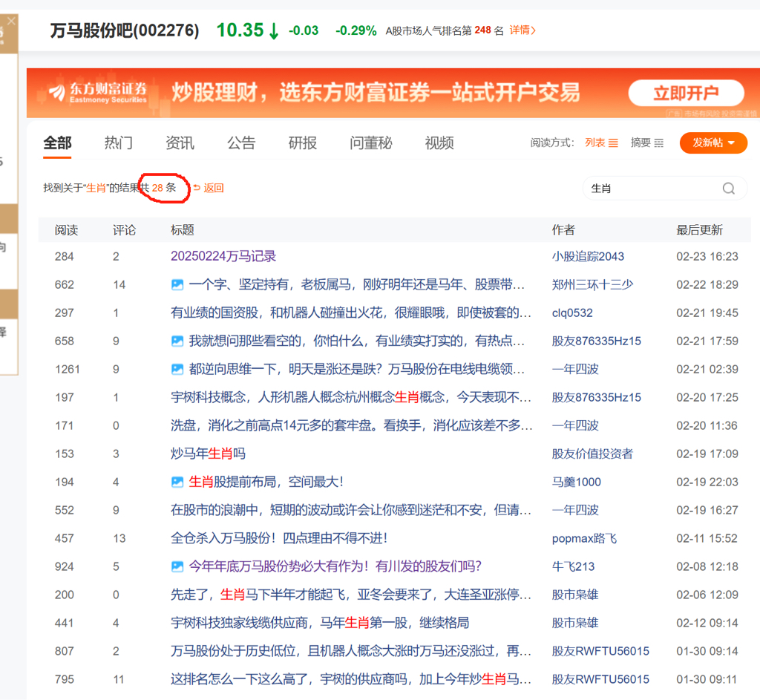The width and height of the screenshot is (760, 700).
Task: Click image icon beside 我就想问那些看空的 post
Action: coord(177,341)
